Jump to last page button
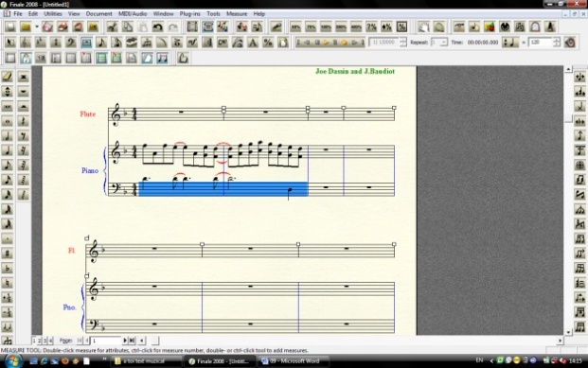588x368 pixels. click(132, 341)
